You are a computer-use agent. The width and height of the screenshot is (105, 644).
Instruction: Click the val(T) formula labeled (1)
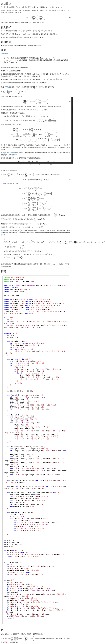point(36,18)
